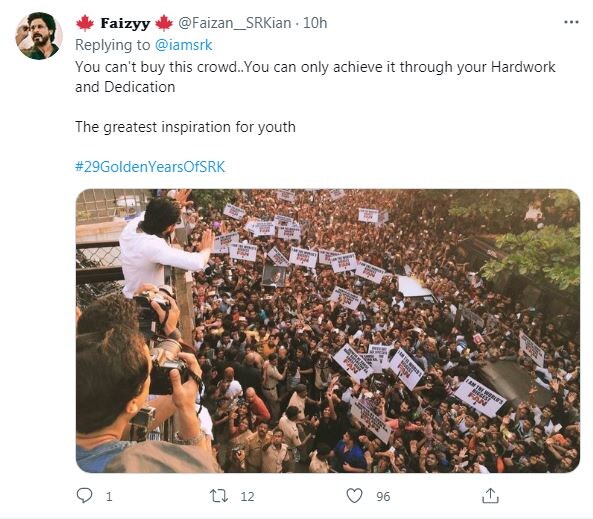The image size is (593, 519).
Task: Click the Faizyy display name
Action: click(125, 23)
